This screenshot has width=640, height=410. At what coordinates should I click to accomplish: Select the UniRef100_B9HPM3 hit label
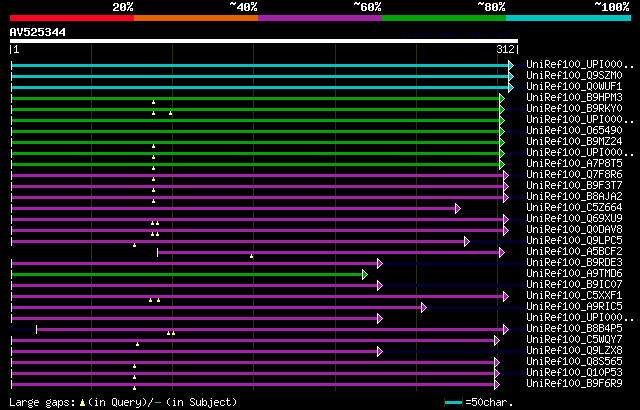pos(574,98)
